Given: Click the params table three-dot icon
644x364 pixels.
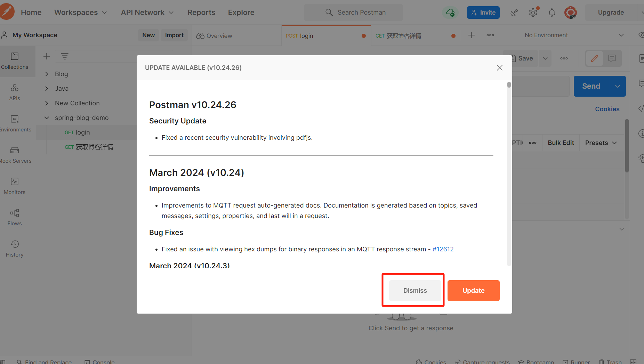Looking at the screenshot, I should coord(533,143).
